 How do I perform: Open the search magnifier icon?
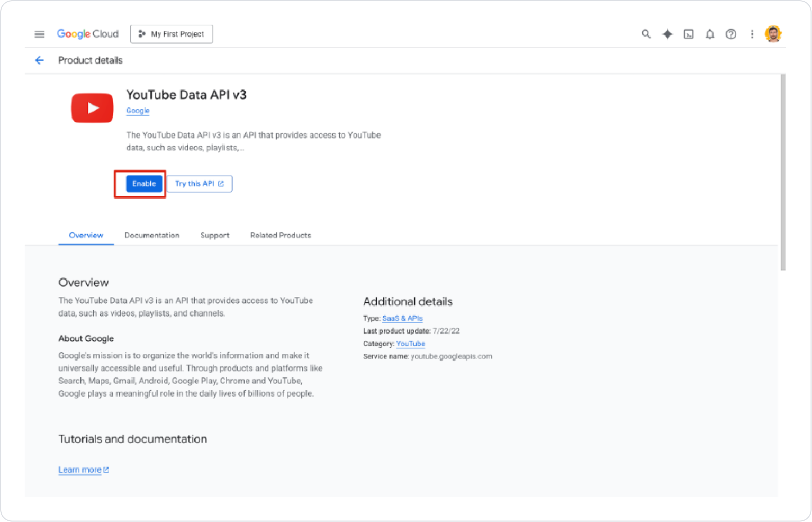[646, 34]
